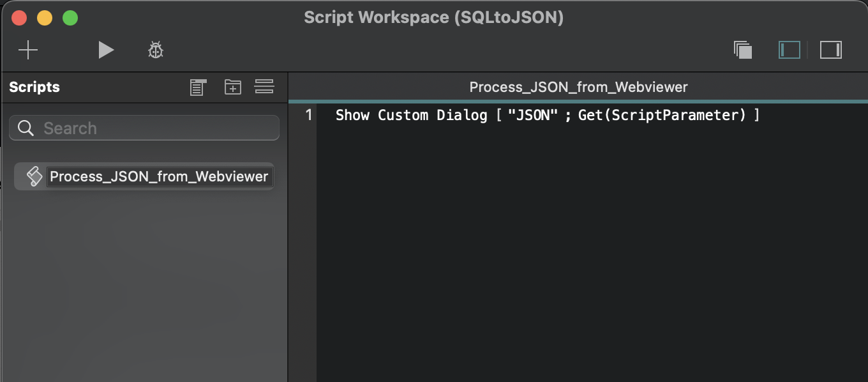Image resolution: width=868 pixels, height=382 pixels.
Task: Click the stacked windows compatibility icon
Action: (x=743, y=50)
